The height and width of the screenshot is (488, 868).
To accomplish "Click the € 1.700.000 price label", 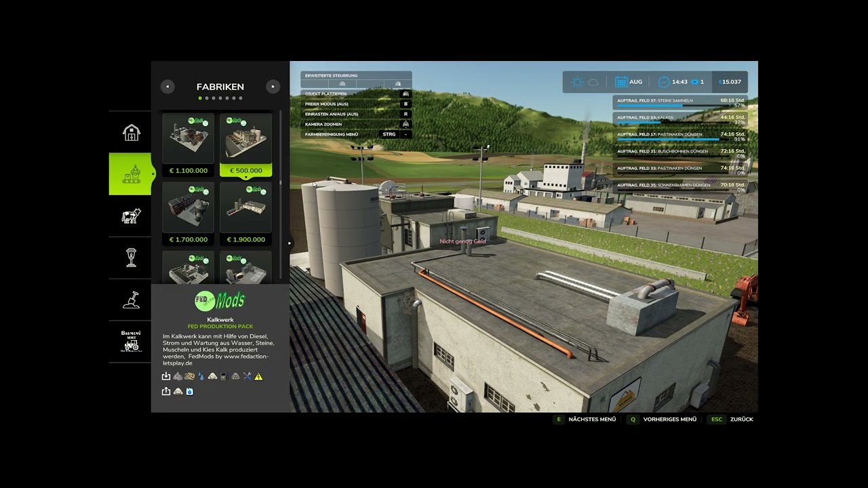I will pyautogui.click(x=188, y=239).
